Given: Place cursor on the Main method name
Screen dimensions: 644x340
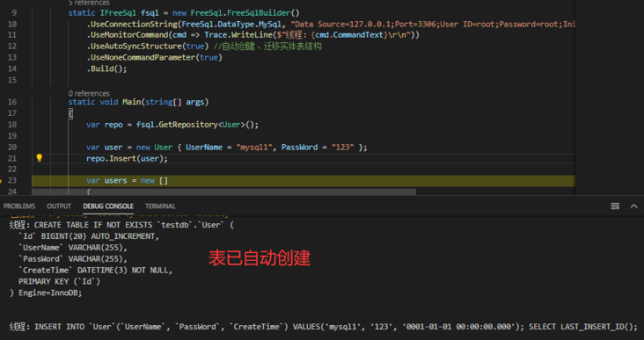Looking at the screenshot, I should click(131, 102).
